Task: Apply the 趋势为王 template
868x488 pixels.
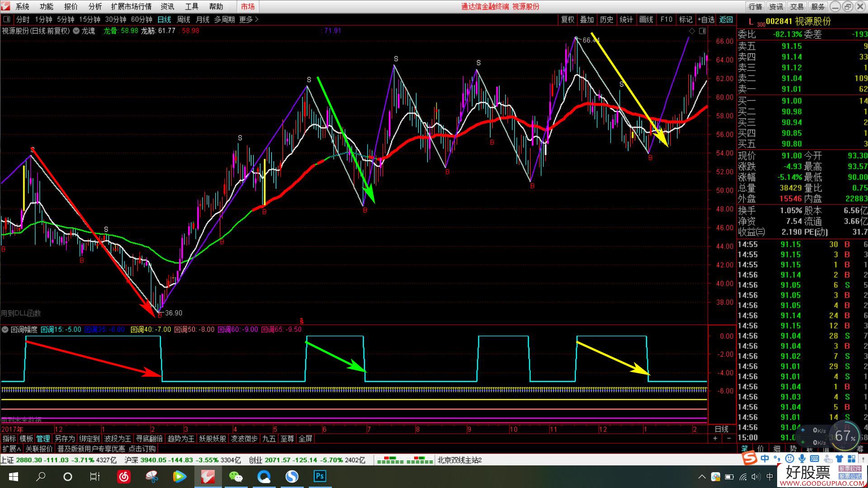Action: 181,438
